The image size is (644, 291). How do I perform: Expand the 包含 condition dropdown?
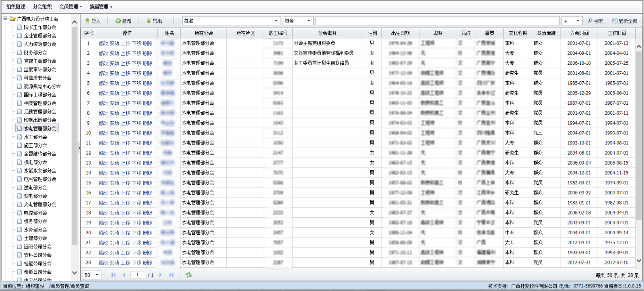(x=309, y=21)
